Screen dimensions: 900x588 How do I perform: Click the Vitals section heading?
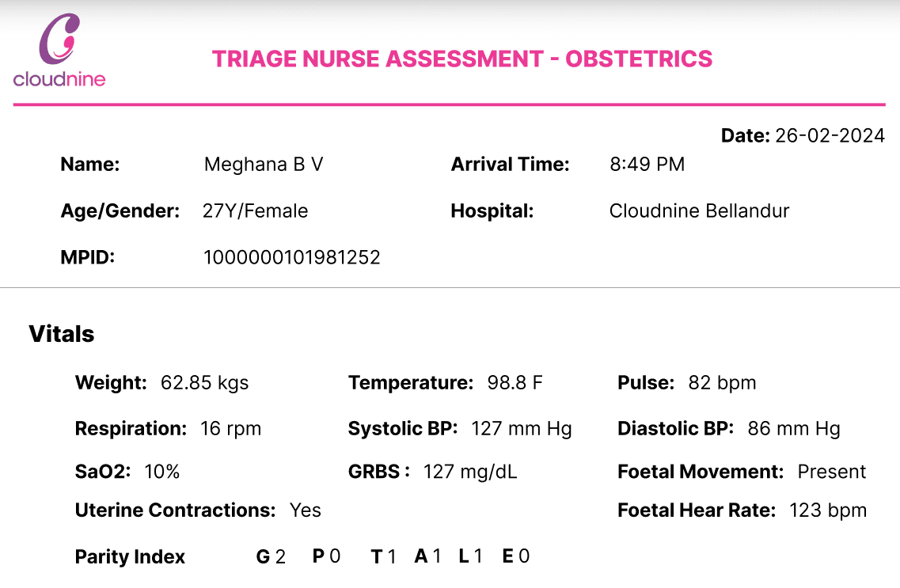coord(62,334)
